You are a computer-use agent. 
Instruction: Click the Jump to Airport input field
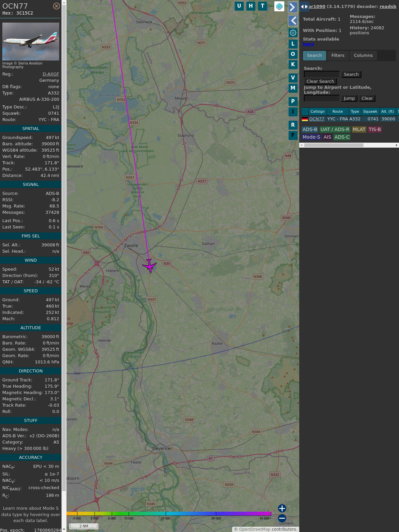click(322, 98)
